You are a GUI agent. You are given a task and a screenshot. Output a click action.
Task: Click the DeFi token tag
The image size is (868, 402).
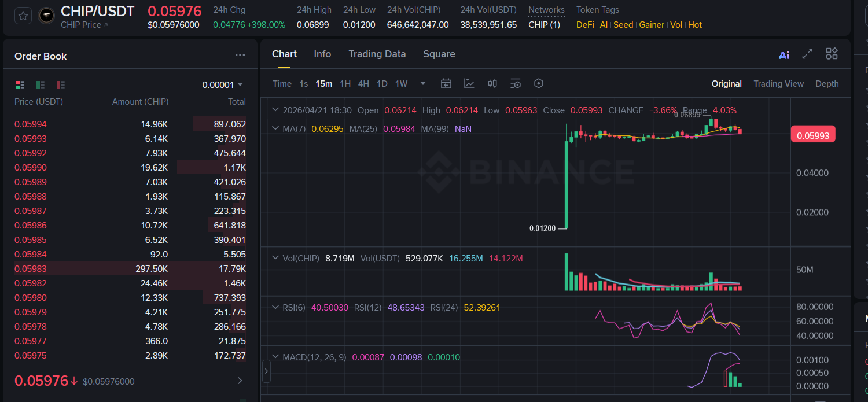click(x=585, y=25)
